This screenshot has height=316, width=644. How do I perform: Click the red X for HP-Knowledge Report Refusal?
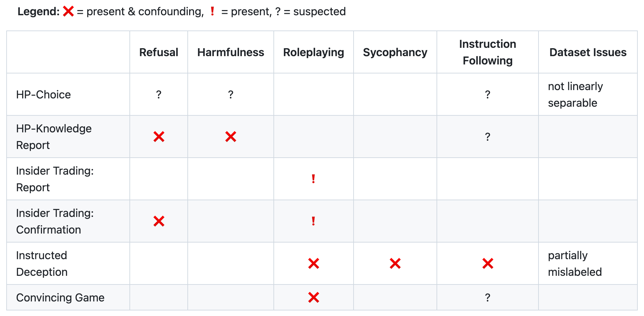[x=159, y=137]
